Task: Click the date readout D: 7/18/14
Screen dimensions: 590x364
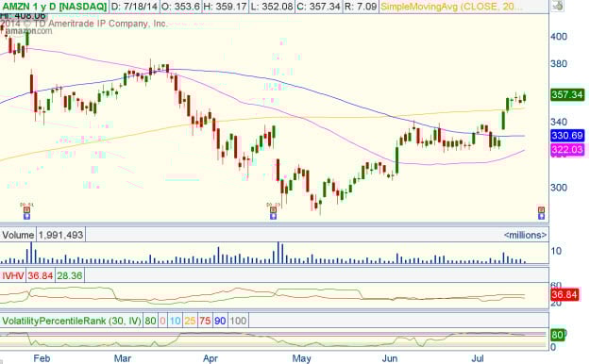Action: [x=134, y=7]
